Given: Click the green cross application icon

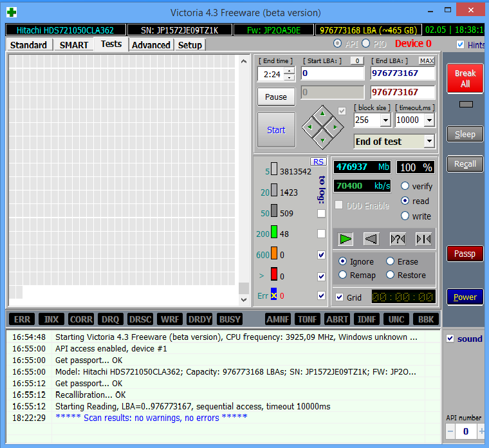Looking at the screenshot, I should tap(12, 12).
